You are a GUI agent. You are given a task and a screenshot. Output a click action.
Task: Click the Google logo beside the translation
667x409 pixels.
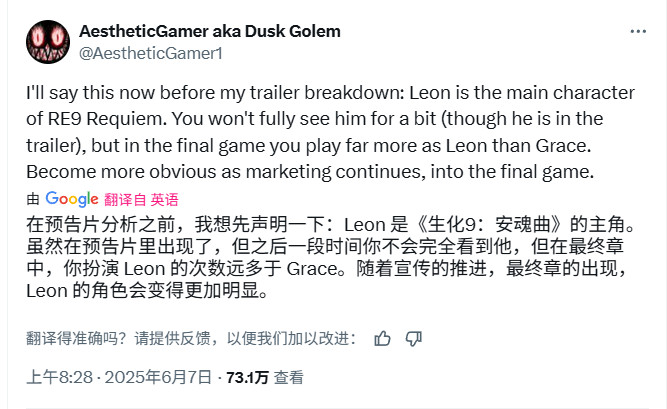pyautogui.click(x=71, y=198)
